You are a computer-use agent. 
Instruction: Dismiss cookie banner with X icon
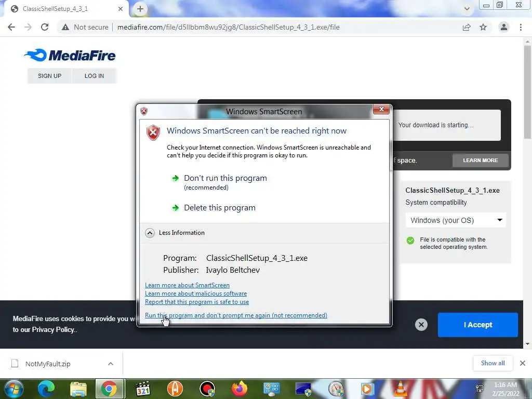[x=421, y=325]
